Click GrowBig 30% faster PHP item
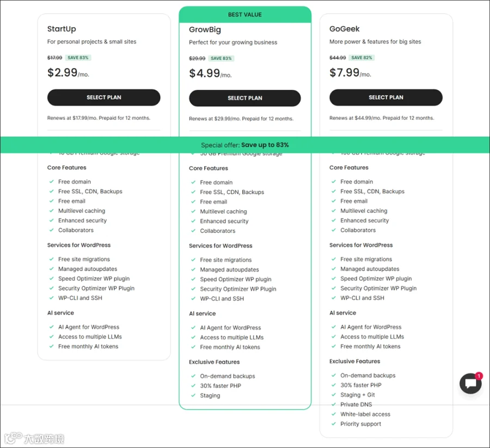Screen dimensions: 490x448 [220, 386]
